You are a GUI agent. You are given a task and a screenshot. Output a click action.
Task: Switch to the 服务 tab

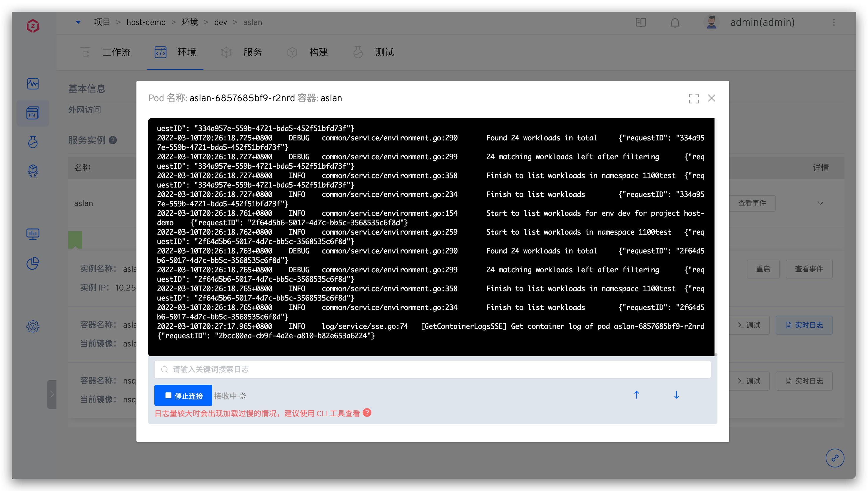252,52
